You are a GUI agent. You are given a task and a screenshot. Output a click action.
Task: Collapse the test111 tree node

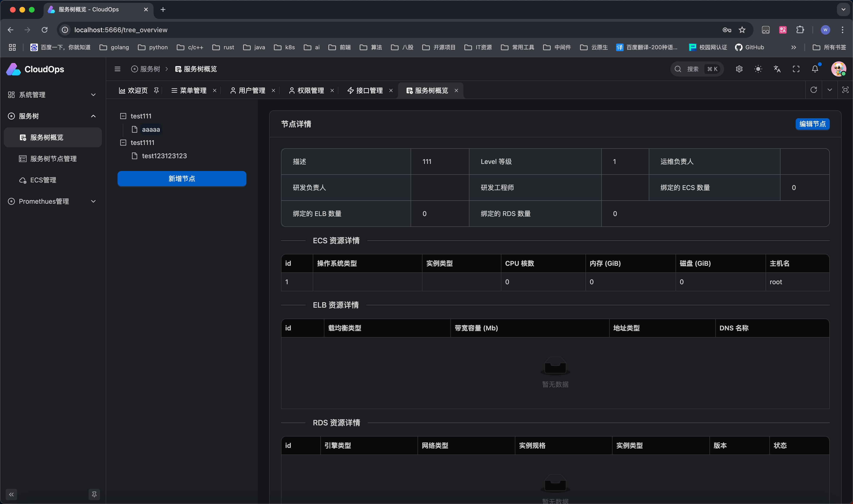click(123, 116)
